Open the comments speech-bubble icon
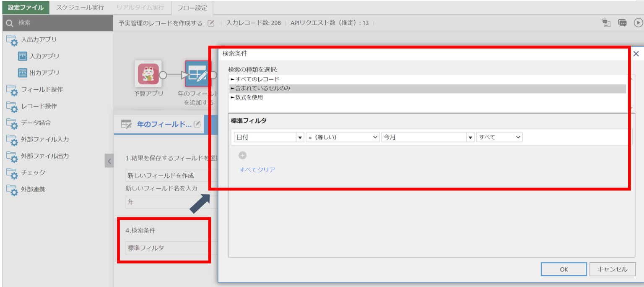This screenshot has width=644, height=287. [622, 23]
